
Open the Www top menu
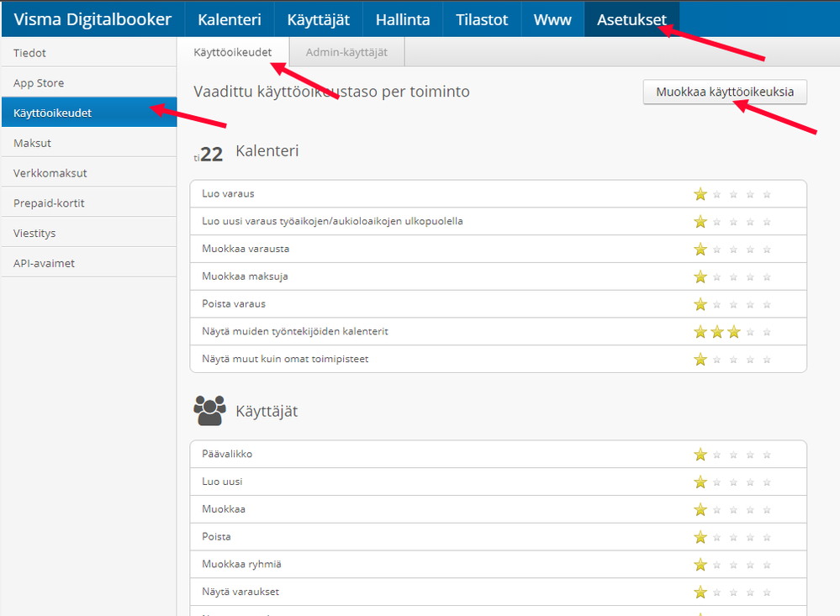click(x=552, y=20)
